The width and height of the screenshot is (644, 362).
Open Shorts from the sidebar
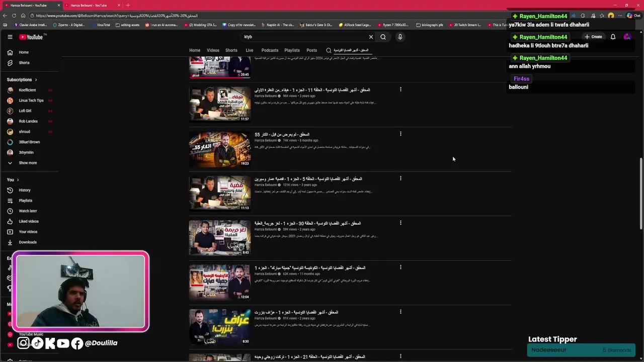click(24, 63)
